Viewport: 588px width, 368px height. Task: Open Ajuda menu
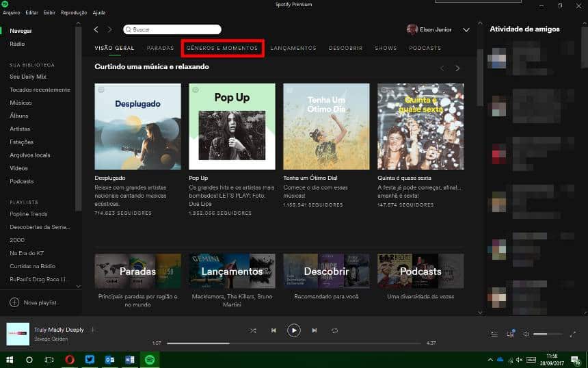click(x=99, y=12)
